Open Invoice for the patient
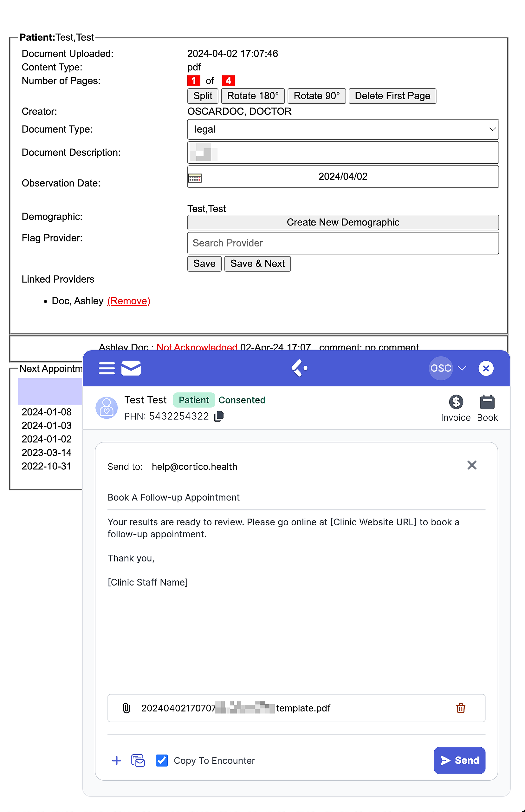The width and height of the screenshot is (525, 812). click(456, 408)
